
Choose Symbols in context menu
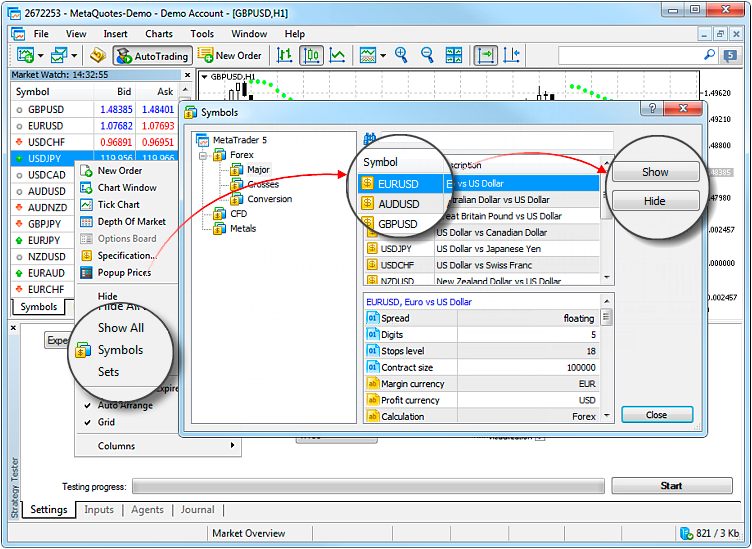[120, 350]
